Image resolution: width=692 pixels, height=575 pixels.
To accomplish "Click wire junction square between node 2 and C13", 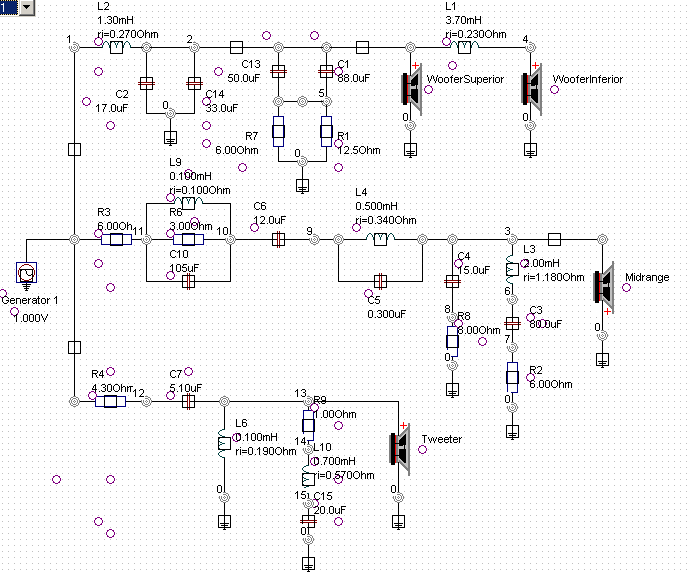I will click(237, 47).
